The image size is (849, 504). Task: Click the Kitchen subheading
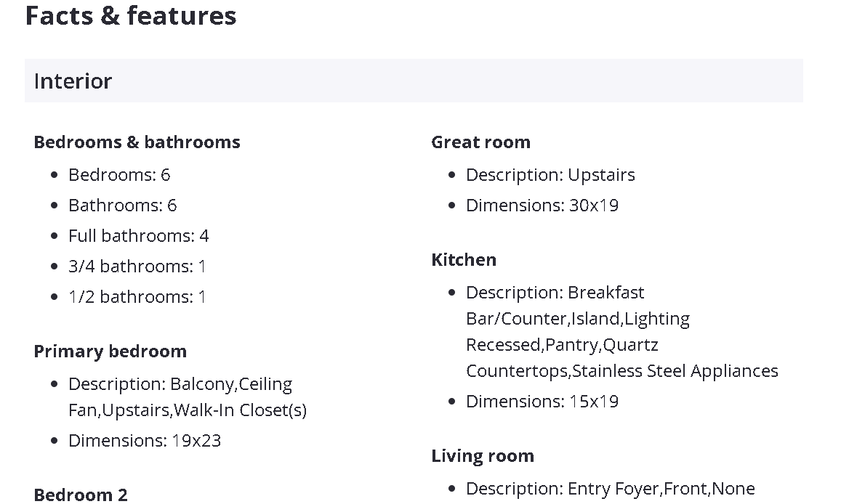pos(464,259)
